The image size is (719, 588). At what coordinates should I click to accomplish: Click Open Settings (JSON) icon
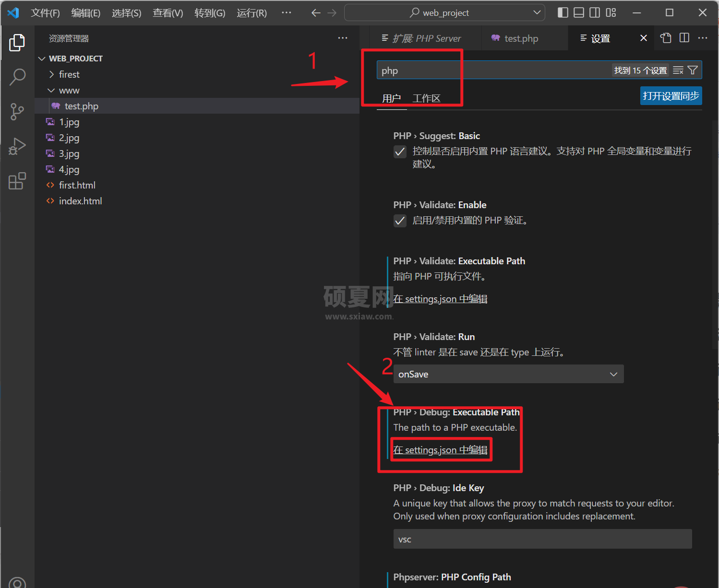[666, 38]
